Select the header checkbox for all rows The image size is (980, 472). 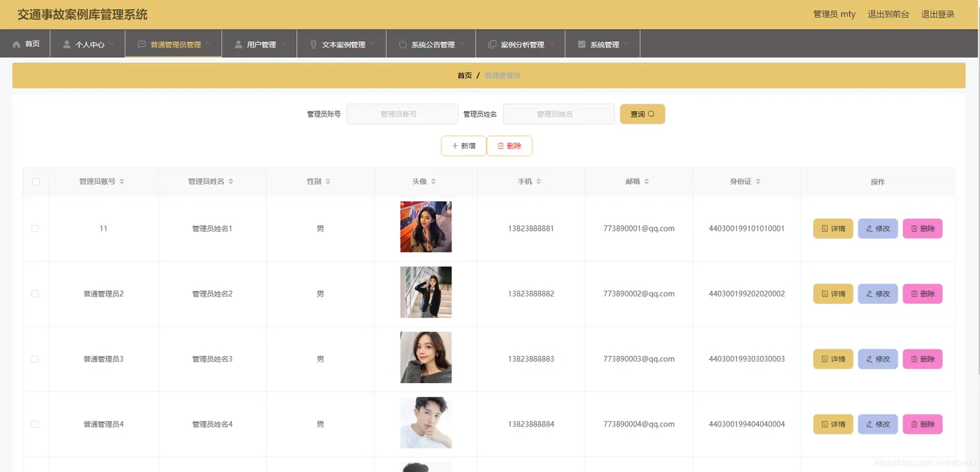[x=36, y=182]
